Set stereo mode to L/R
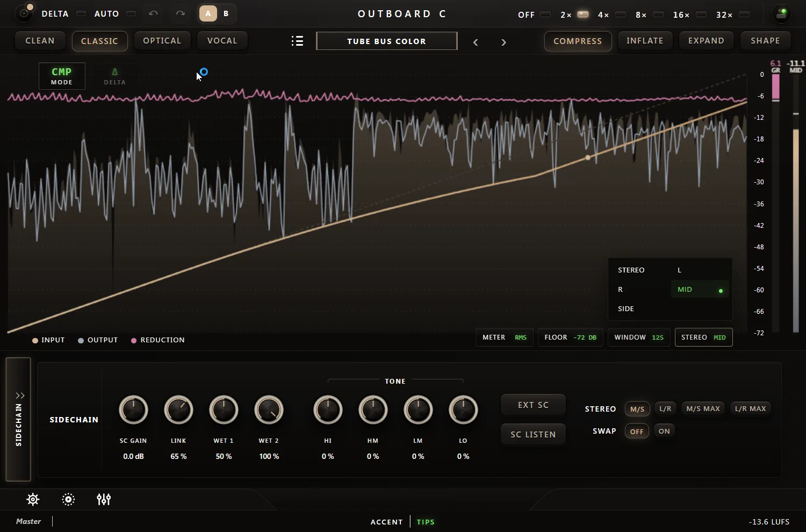 665,409
